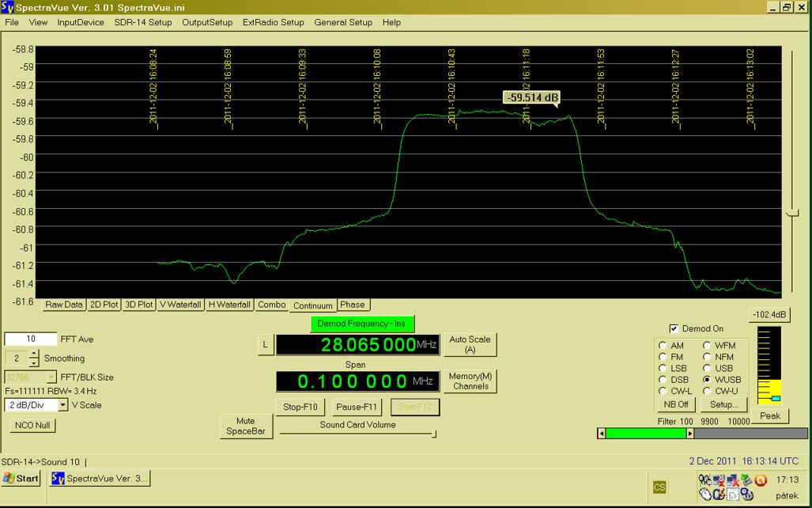The image size is (812, 508).
Task: Open the demodulator Setup... button
Action: coord(724,404)
